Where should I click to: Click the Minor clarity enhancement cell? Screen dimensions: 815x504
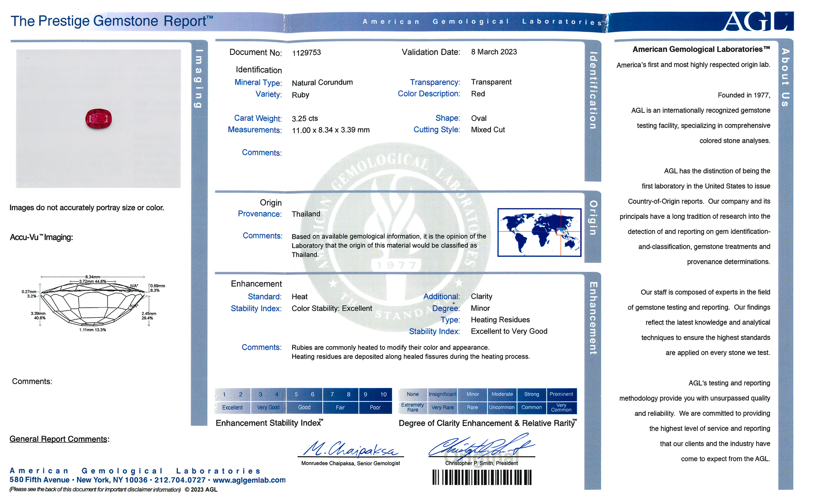pos(472,394)
